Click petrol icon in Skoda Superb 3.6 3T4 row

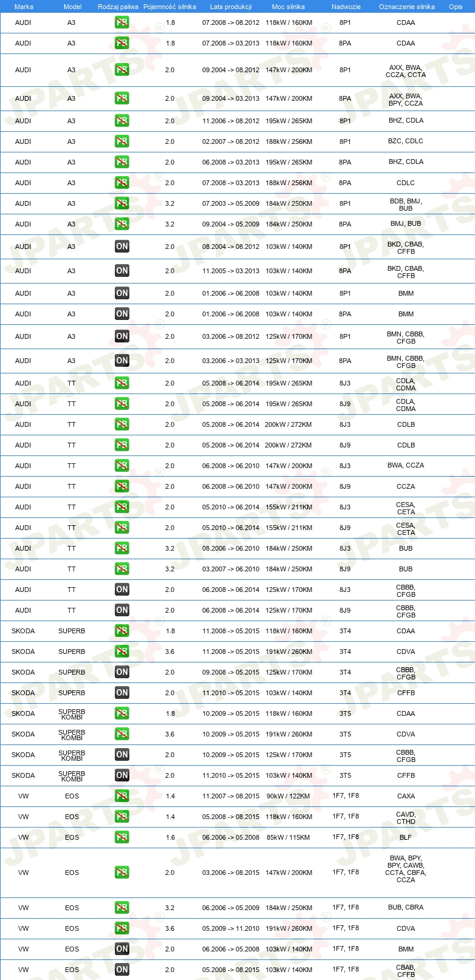click(122, 652)
